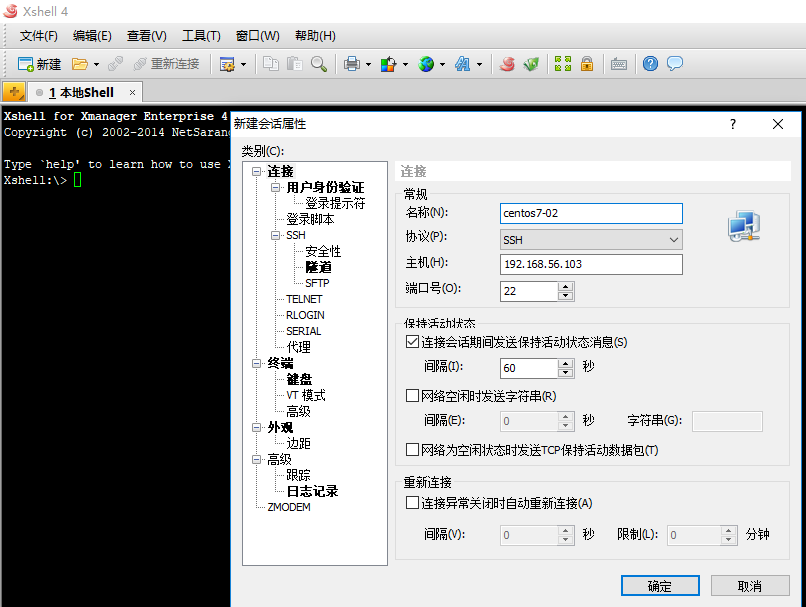Click the 取消 button

pos(750,586)
